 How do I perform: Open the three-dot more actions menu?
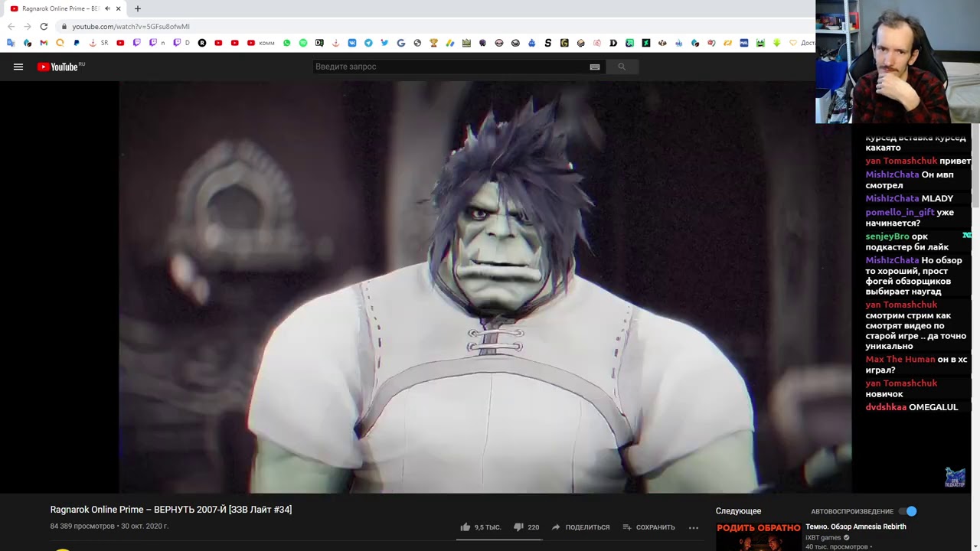694,527
